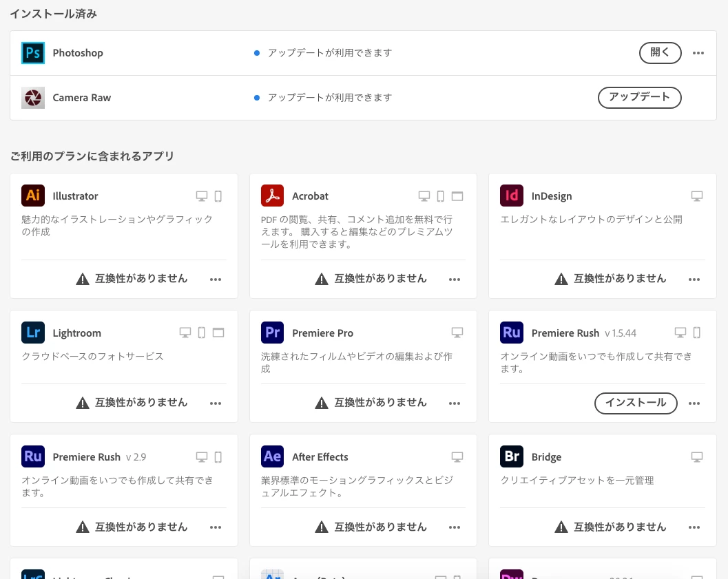This screenshot has width=728, height=579.
Task: Click After Effects 互換性がありません label
Action: (x=380, y=527)
